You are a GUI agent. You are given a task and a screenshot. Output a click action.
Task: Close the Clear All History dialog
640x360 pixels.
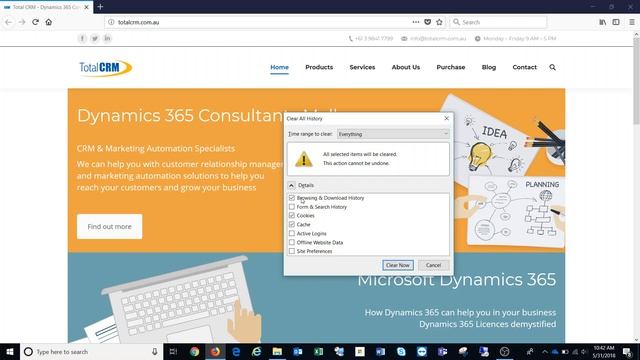pyautogui.click(x=446, y=118)
